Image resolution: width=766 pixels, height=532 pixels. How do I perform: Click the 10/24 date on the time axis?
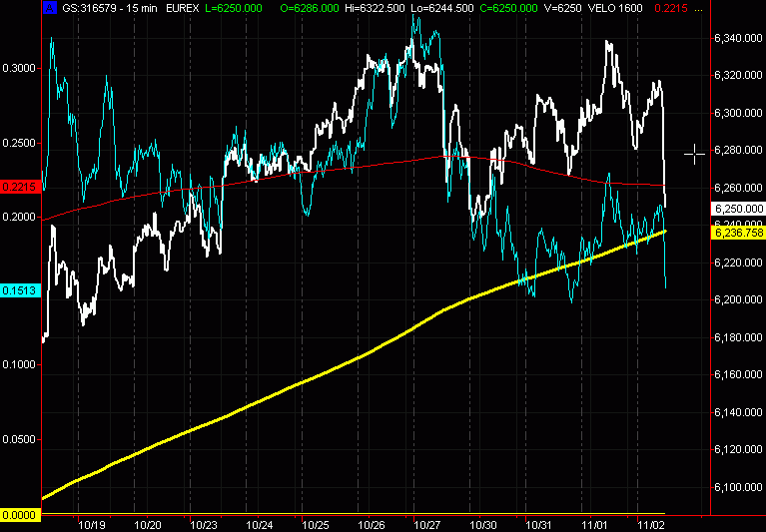pyautogui.click(x=260, y=525)
